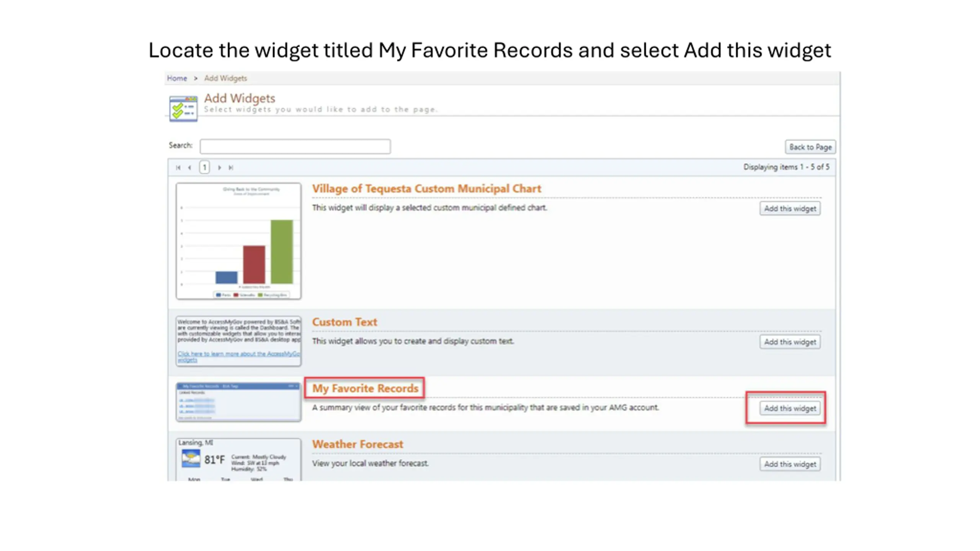The width and height of the screenshot is (980, 551).
Task: Open the My Favorite Records thumbnail
Action: pos(238,402)
